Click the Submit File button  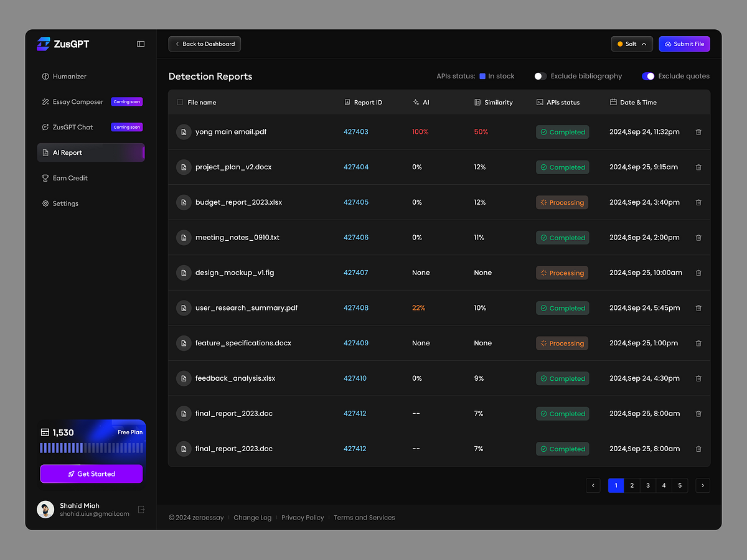pyautogui.click(x=684, y=44)
